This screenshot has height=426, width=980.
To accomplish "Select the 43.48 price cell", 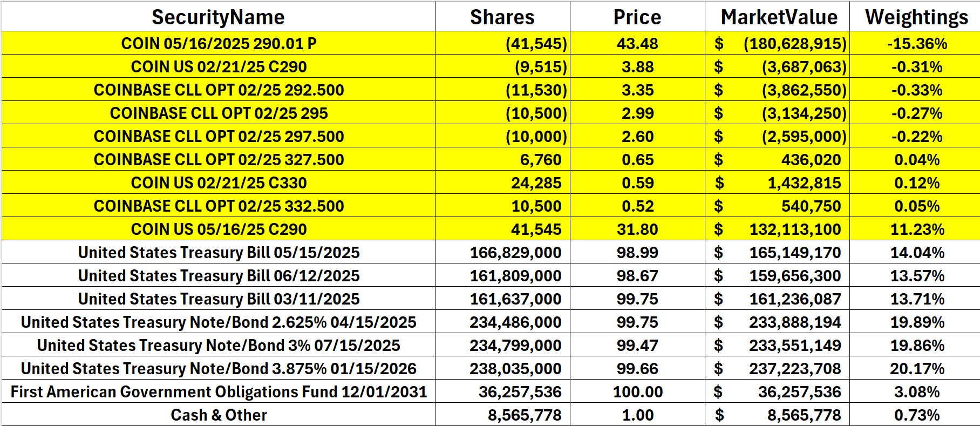I will coord(637,43).
